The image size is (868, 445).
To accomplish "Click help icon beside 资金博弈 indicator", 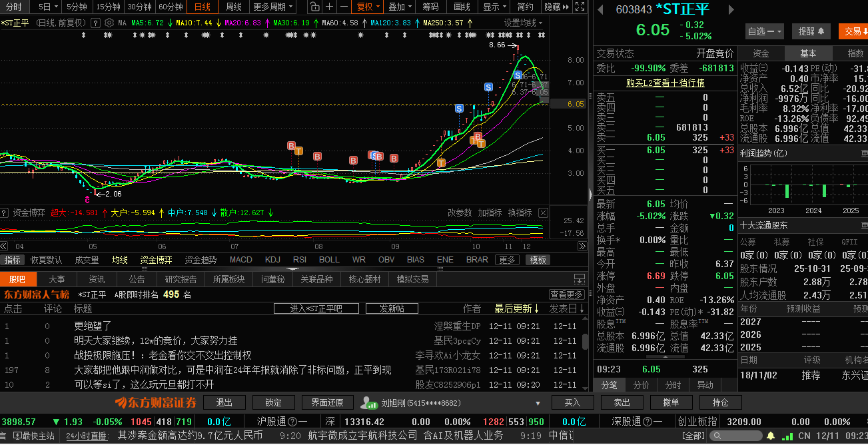I will point(5,213).
